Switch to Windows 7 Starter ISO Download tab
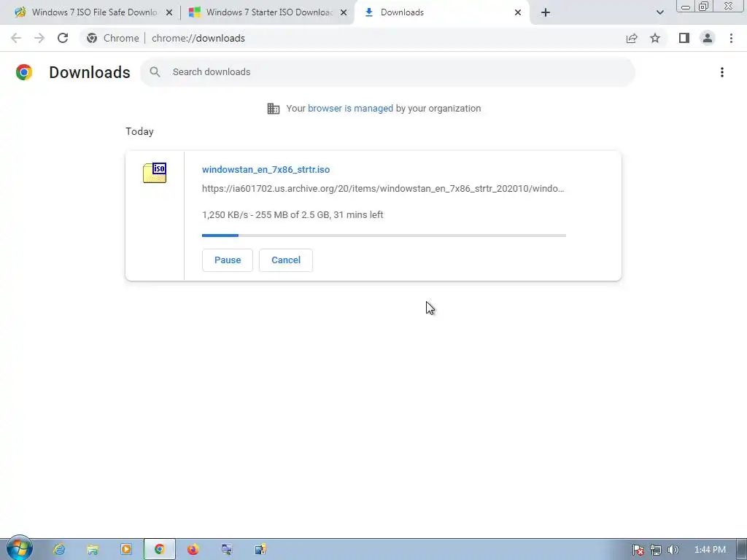The image size is (747, 560). tap(261, 12)
